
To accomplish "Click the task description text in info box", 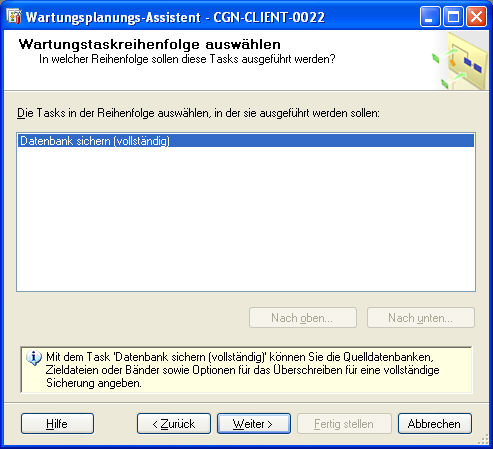I will (x=242, y=370).
